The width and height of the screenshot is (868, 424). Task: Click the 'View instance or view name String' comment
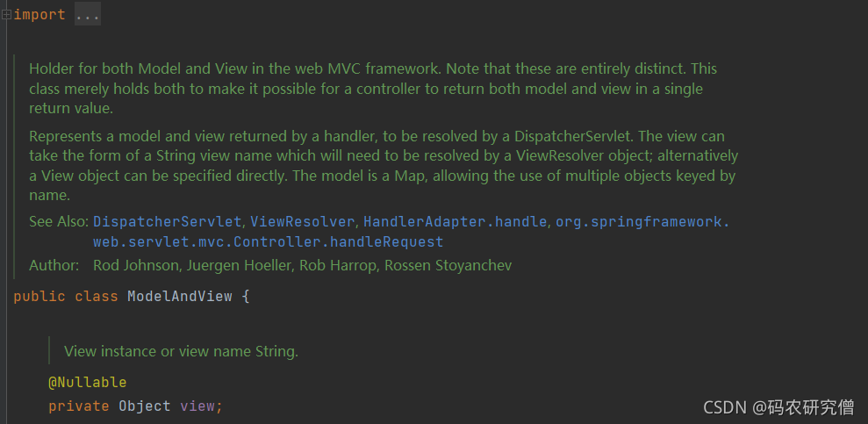[181, 351]
